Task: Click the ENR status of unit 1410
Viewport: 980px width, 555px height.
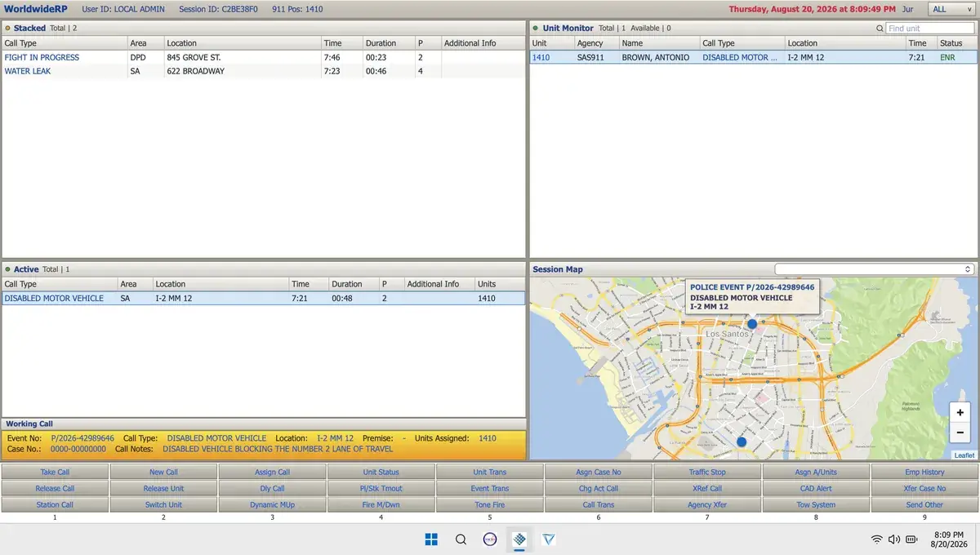Action: click(946, 57)
